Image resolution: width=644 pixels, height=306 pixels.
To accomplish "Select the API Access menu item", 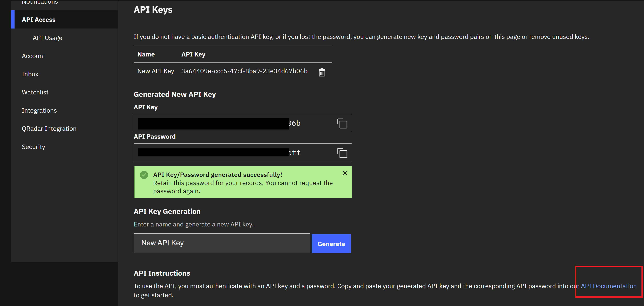I will point(38,19).
